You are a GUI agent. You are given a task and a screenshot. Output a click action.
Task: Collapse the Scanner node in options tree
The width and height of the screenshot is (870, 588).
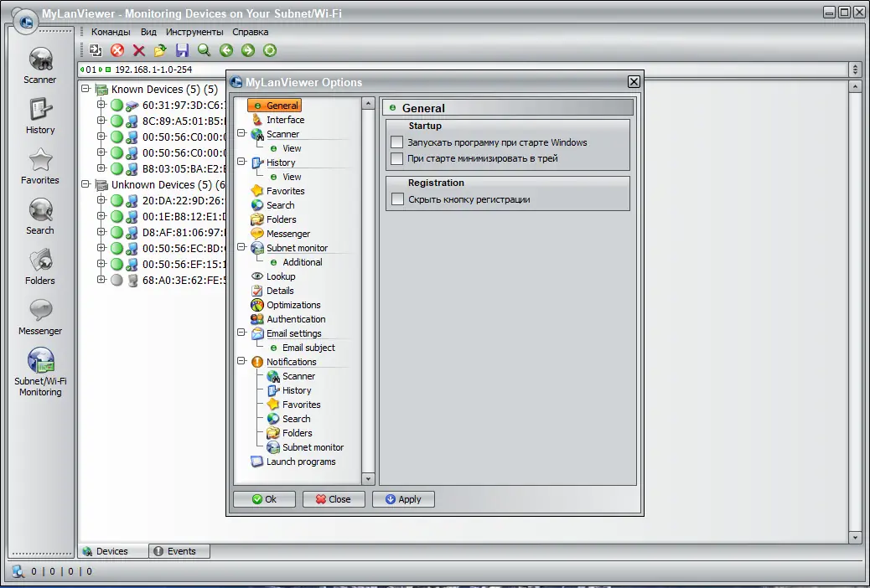(x=241, y=133)
